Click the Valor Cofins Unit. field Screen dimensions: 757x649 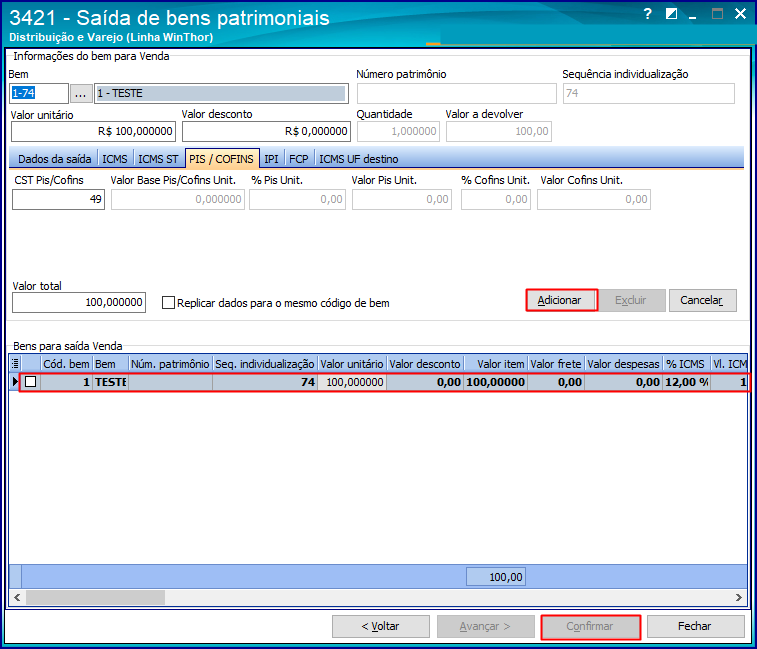click(594, 199)
